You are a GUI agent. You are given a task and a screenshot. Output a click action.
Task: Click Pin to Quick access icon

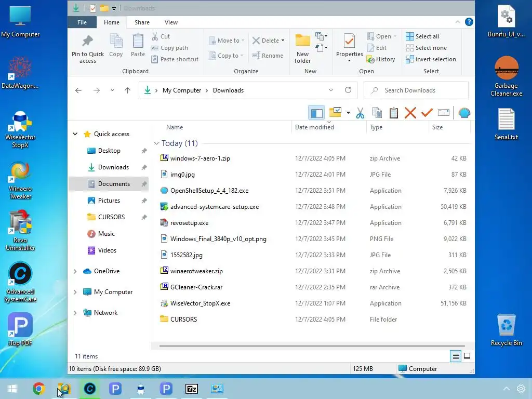click(87, 48)
